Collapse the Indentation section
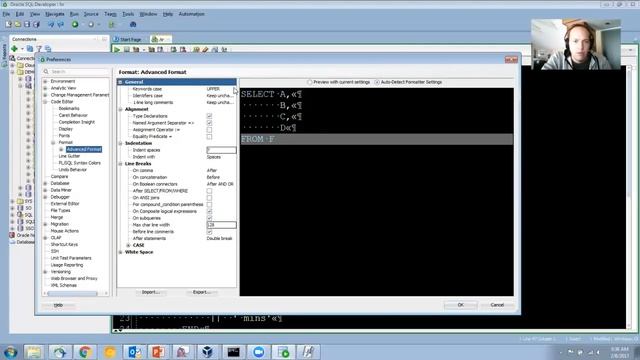Screen dimensions: 640x360 point(120,143)
